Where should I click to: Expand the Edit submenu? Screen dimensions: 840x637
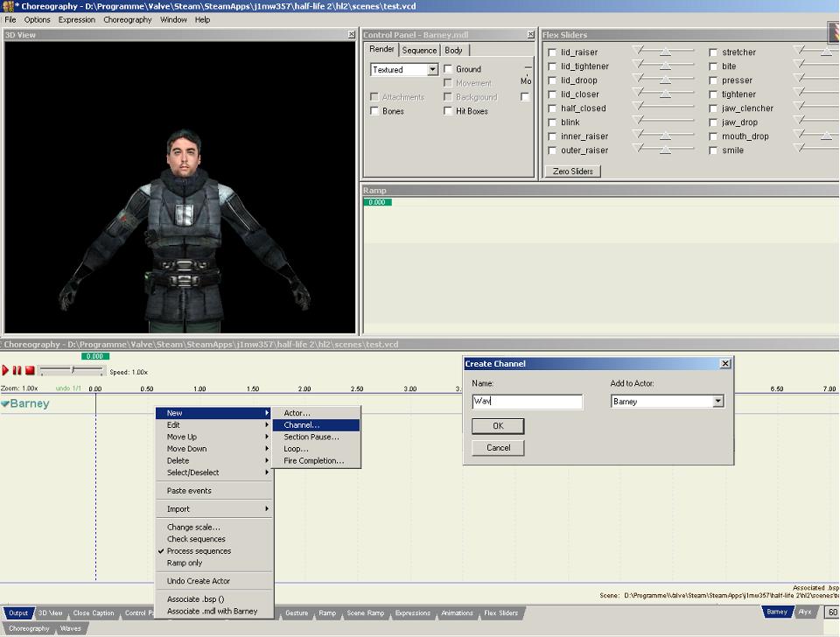coord(213,425)
